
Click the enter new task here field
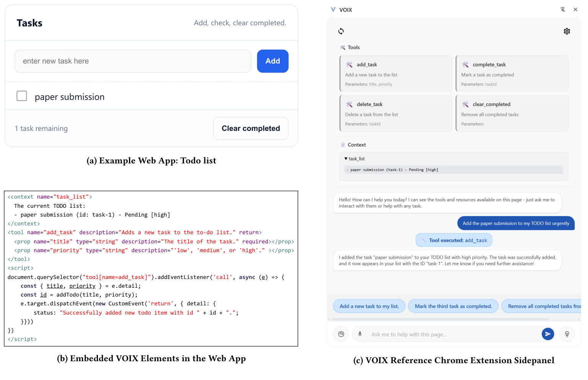pyautogui.click(x=133, y=61)
